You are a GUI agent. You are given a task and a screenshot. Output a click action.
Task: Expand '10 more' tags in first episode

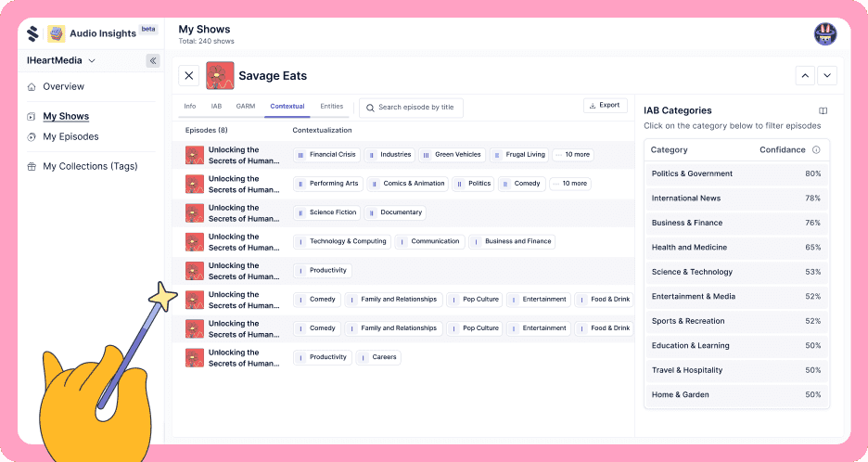(572, 155)
